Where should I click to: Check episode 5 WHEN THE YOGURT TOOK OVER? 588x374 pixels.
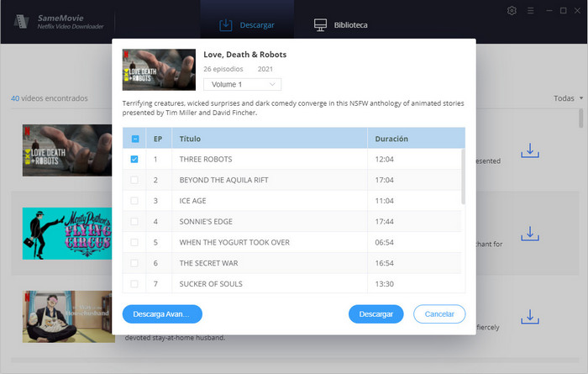coord(134,242)
